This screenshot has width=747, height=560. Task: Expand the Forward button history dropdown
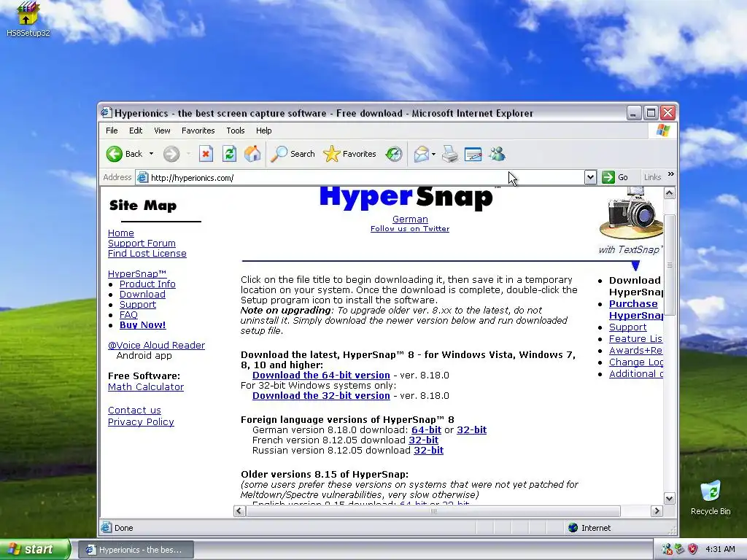[x=189, y=154]
